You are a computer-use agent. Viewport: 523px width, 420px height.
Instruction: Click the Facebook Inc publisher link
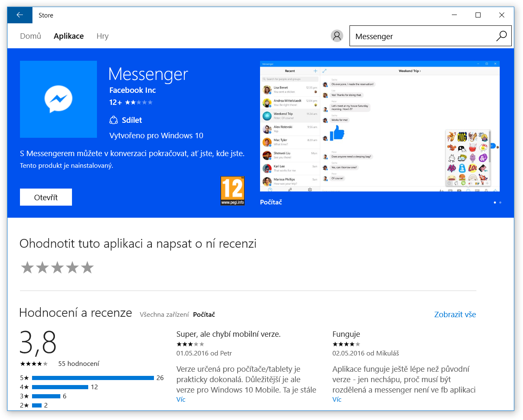pyautogui.click(x=132, y=90)
